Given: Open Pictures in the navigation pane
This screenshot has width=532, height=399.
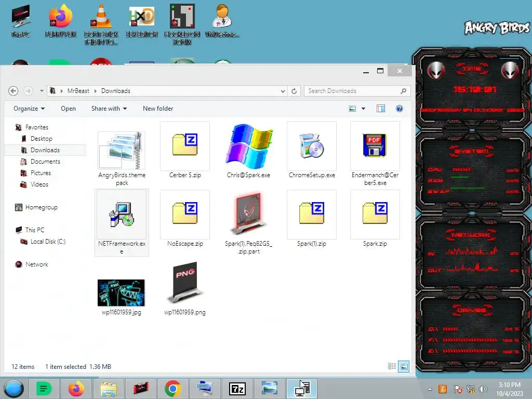Looking at the screenshot, I should click(41, 173).
